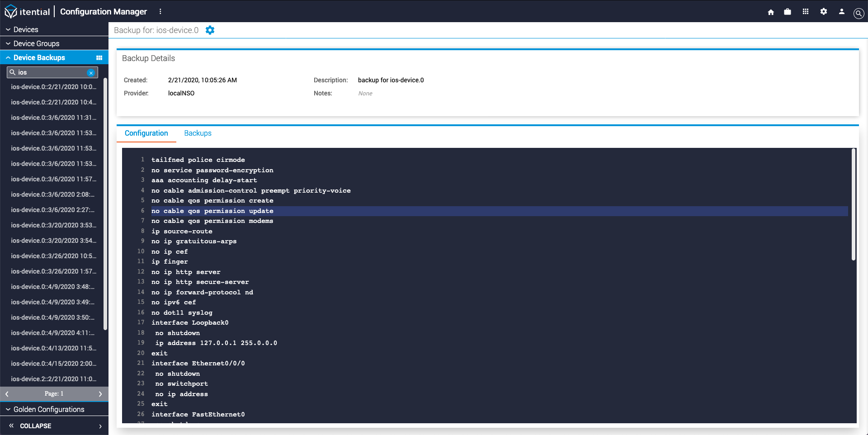
Task: Click line 'ip source-route'
Action: pos(182,232)
